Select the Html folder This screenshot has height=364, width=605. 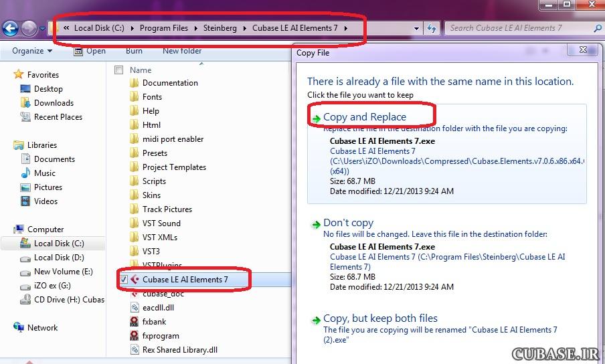pyautogui.click(x=151, y=125)
